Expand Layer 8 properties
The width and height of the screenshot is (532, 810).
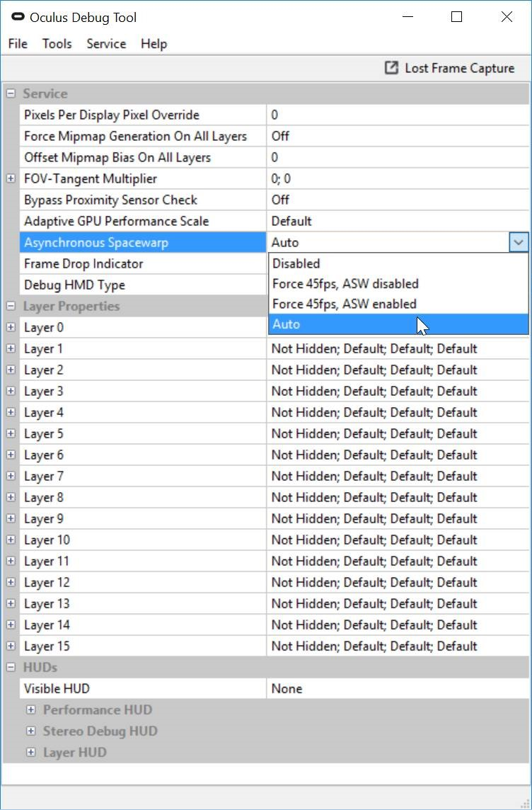click(x=11, y=497)
